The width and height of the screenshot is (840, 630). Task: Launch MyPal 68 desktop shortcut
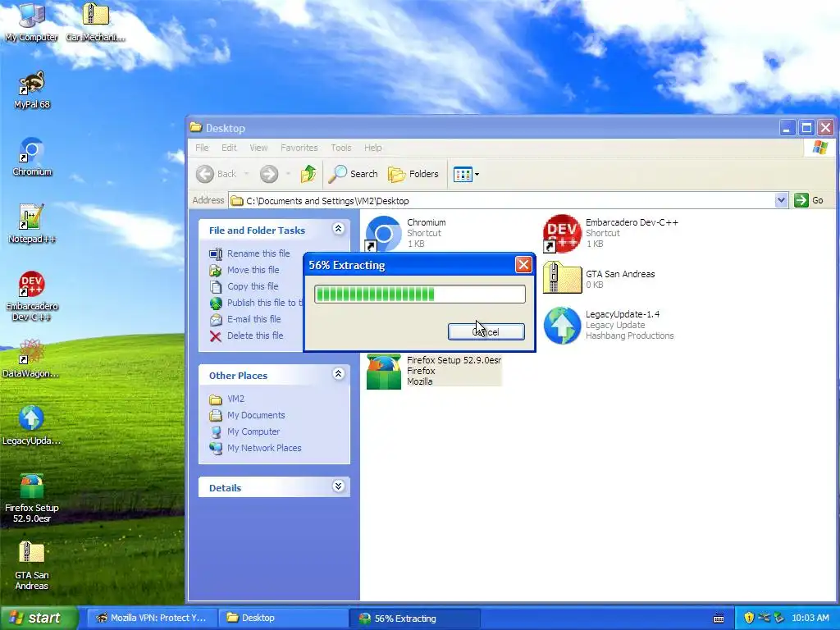tap(32, 89)
